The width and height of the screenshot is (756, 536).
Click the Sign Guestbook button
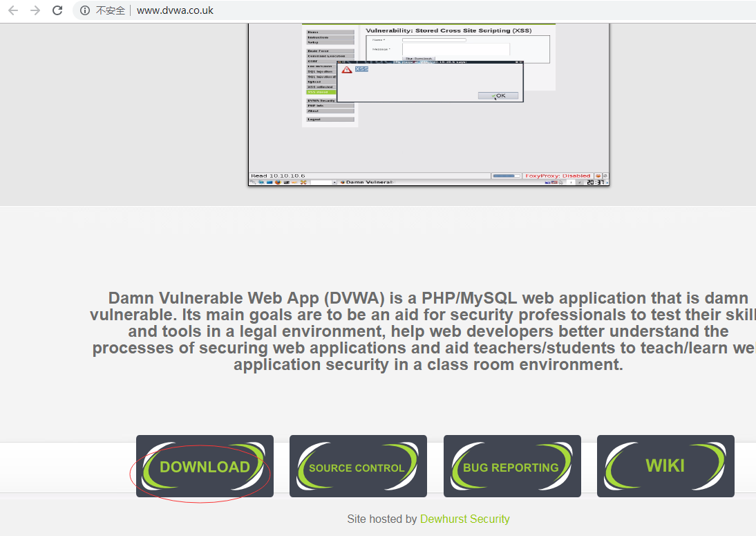pos(419,58)
